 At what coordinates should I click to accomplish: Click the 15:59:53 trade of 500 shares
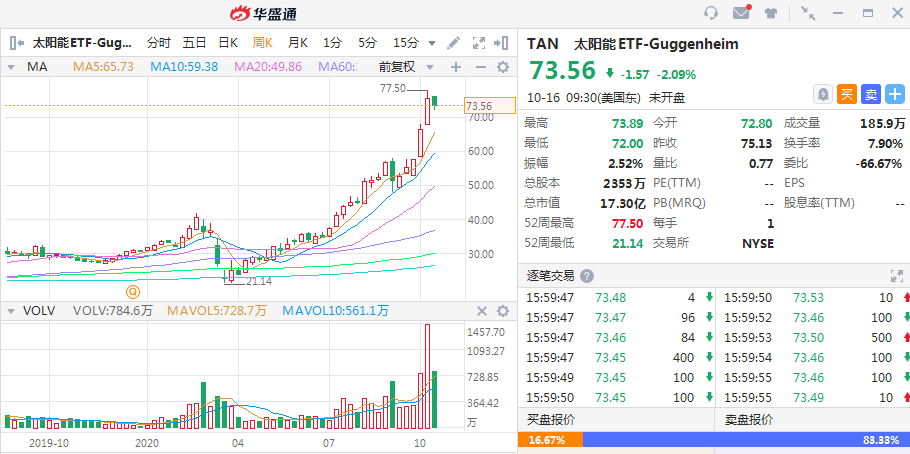point(816,338)
